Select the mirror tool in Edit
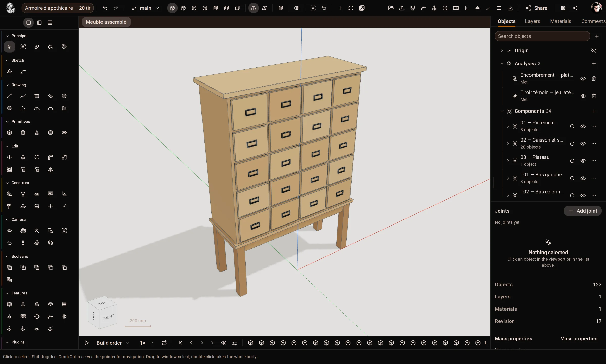This screenshot has height=364, width=606. pyautogui.click(x=50, y=170)
